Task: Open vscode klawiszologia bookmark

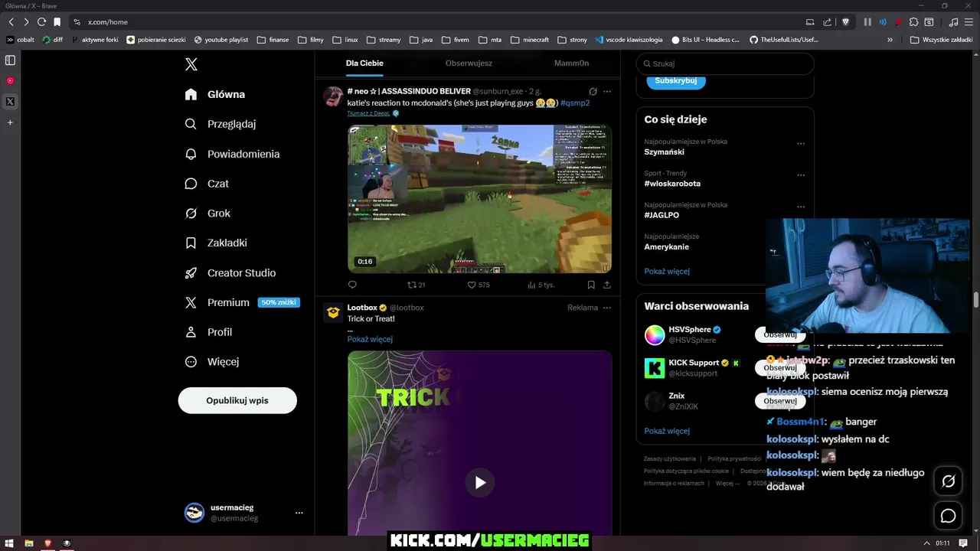Action: tap(629, 40)
